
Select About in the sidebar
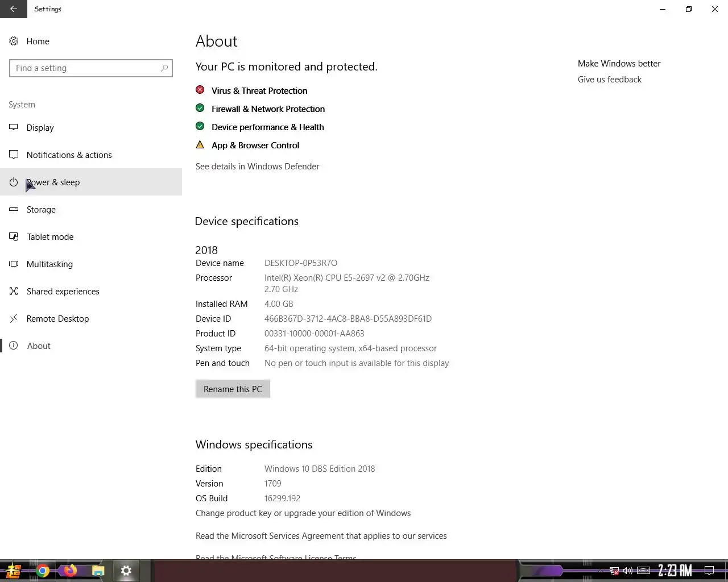pyautogui.click(x=91, y=346)
